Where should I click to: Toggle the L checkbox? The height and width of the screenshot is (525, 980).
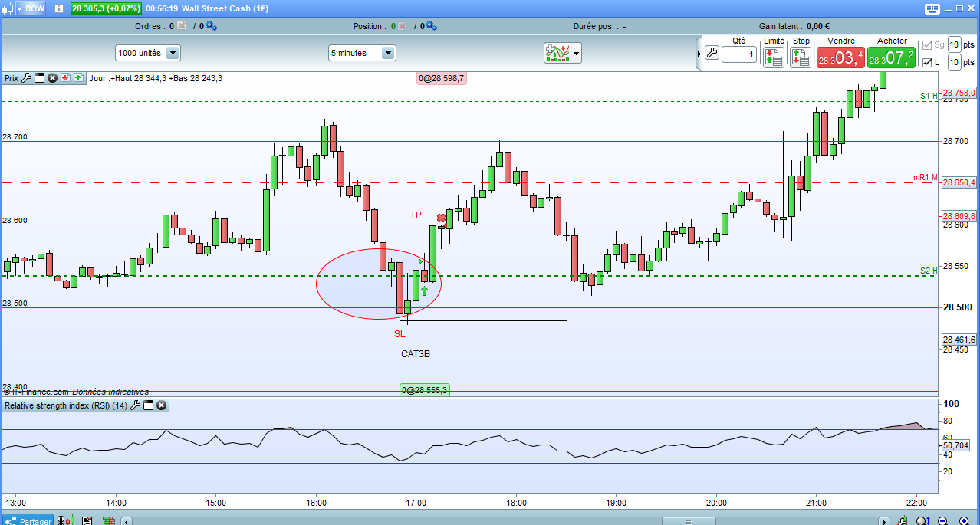point(928,62)
